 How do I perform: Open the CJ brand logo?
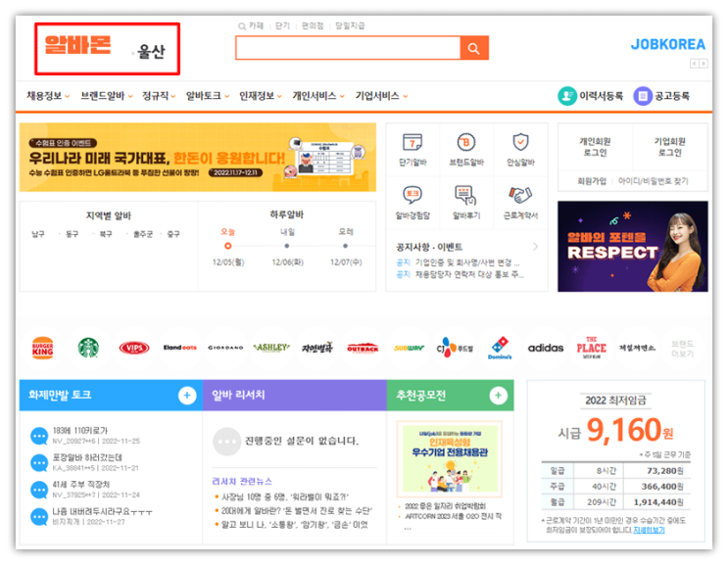455,348
